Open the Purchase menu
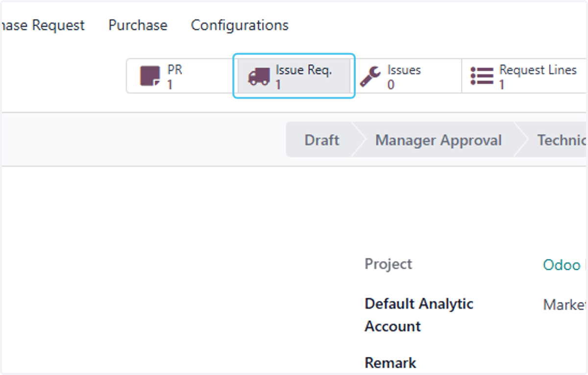Image resolution: width=588 pixels, height=375 pixels. coord(138,25)
